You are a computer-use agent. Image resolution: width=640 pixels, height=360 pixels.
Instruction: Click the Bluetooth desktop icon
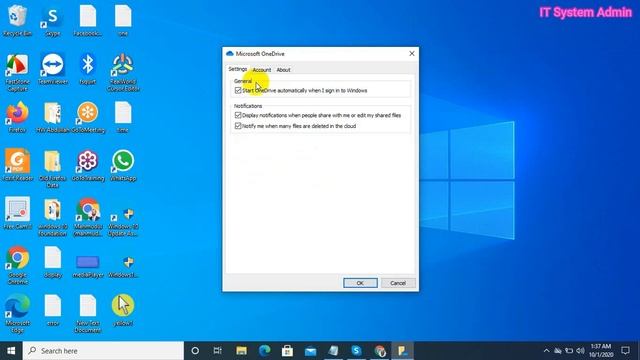coord(88,69)
